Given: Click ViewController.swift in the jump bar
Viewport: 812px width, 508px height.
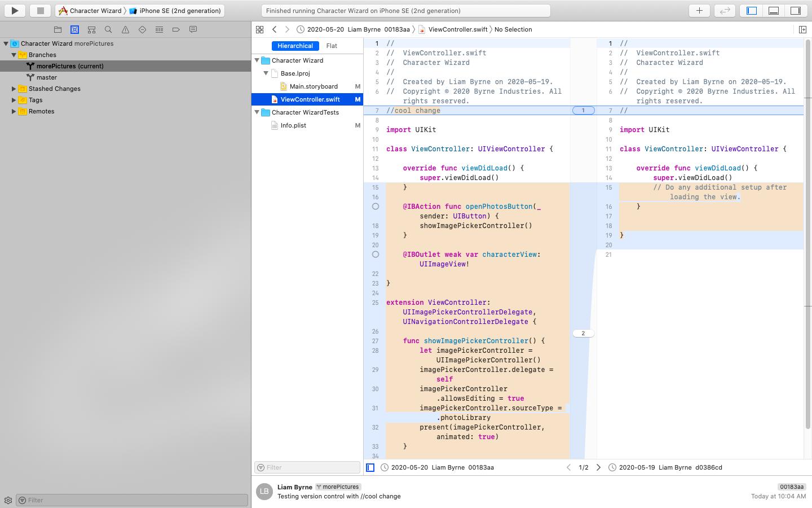Looking at the screenshot, I should [453, 29].
